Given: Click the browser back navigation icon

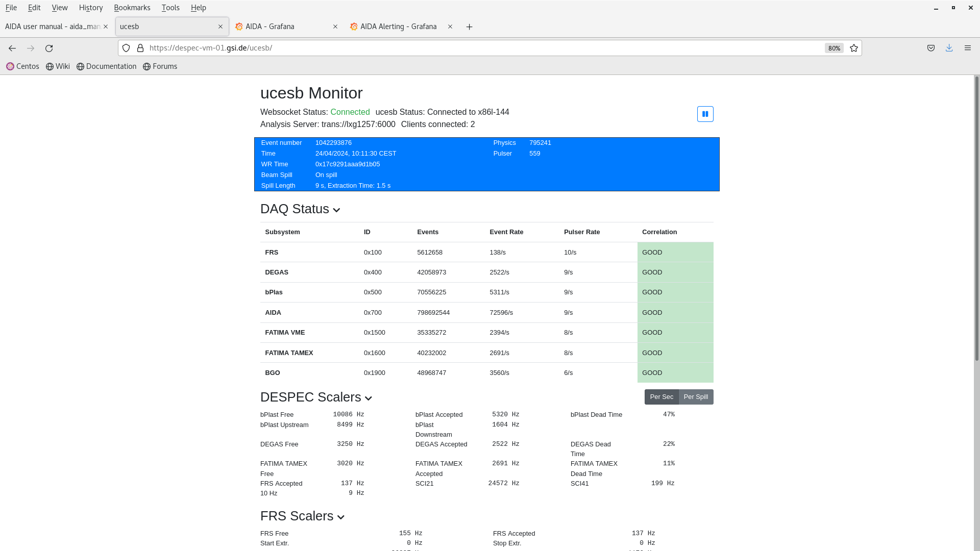Looking at the screenshot, I should [12, 48].
